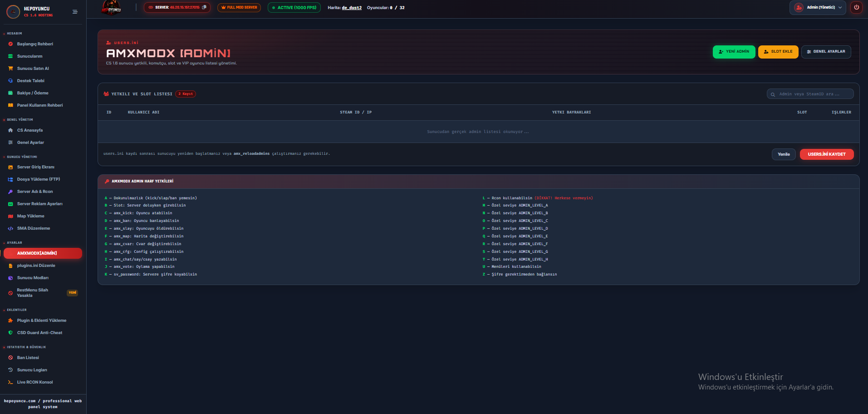The image size is (868, 414).
Task: Open Sunucularım in the sidebar
Action: (30, 56)
